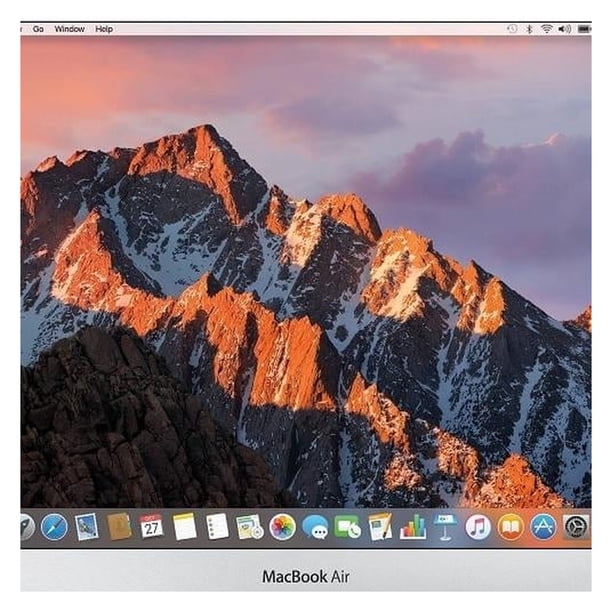Launch the Numbers app from Dock
Screen dimensions: 612x612
point(413,527)
